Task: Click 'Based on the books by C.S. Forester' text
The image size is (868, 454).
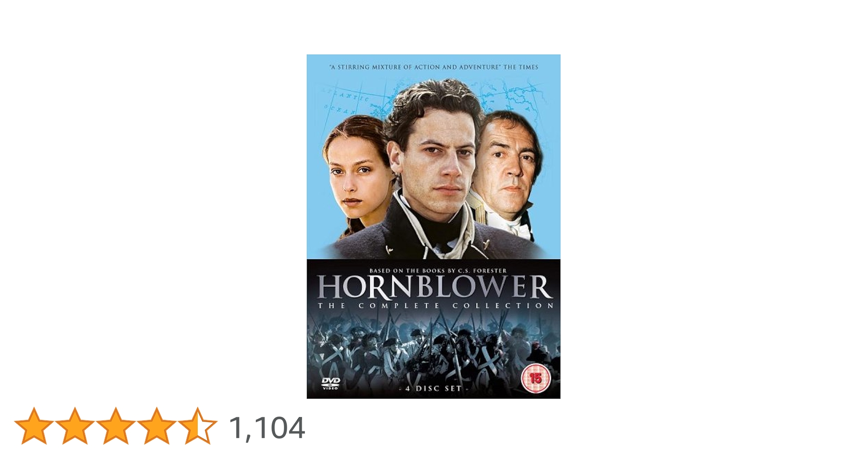Action: [438, 271]
